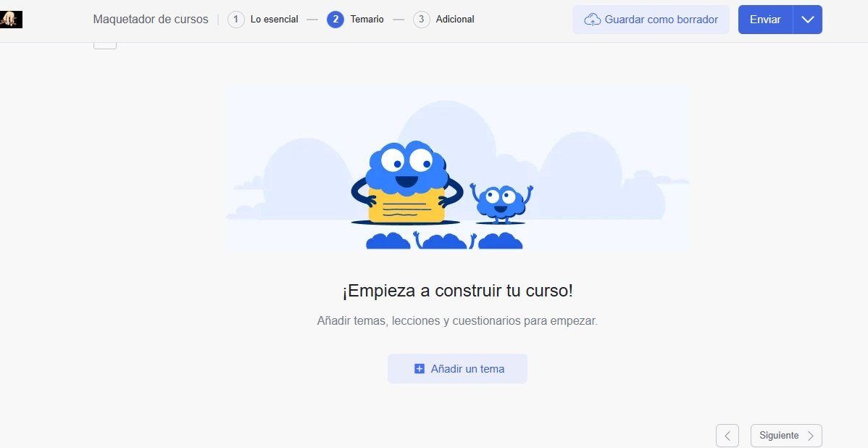Click the highlighted step 2 circle
The image size is (868, 448).
click(x=335, y=20)
